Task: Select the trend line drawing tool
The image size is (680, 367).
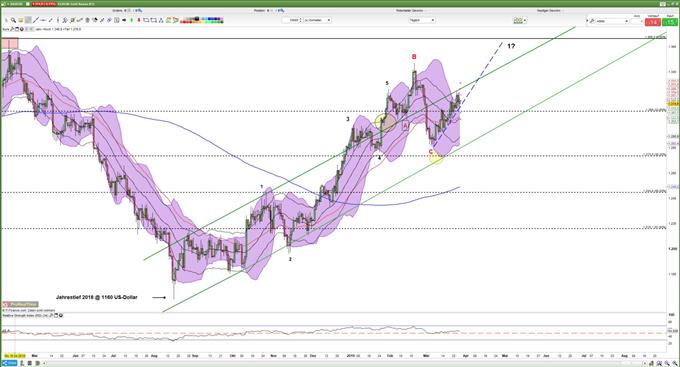Action: click(x=36, y=20)
